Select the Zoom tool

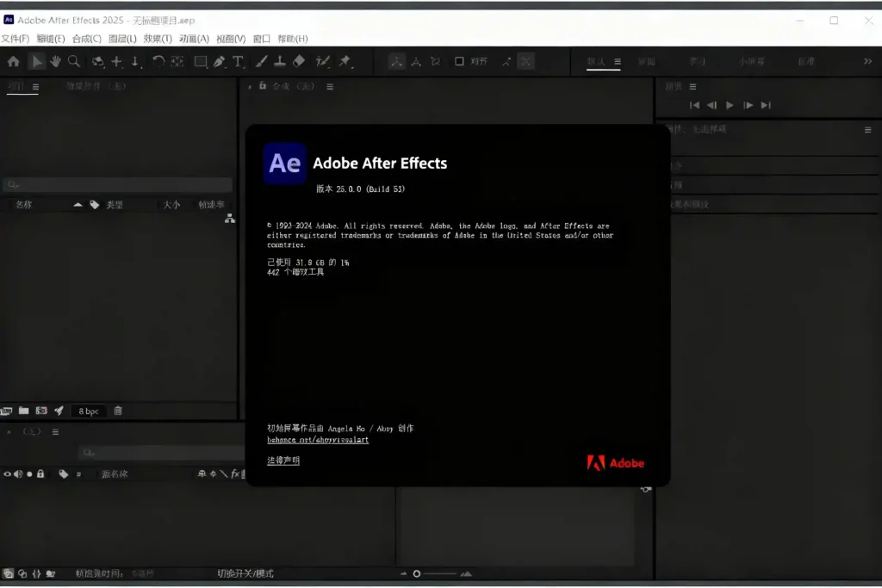click(x=73, y=61)
